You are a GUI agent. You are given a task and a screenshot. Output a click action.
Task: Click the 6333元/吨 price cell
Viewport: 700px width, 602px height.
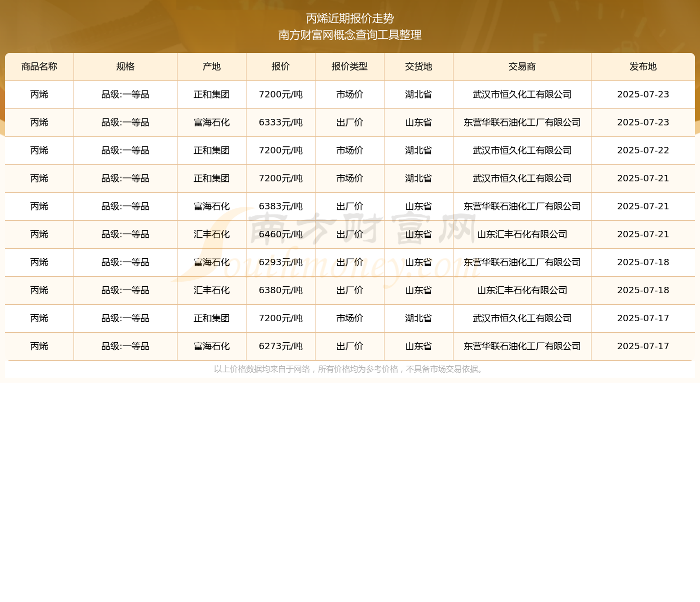(x=280, y=122)
